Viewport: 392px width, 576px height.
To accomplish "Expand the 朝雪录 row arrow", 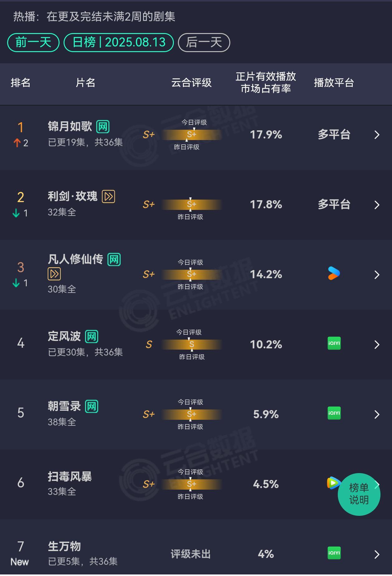I will click(x=377, y=414).
